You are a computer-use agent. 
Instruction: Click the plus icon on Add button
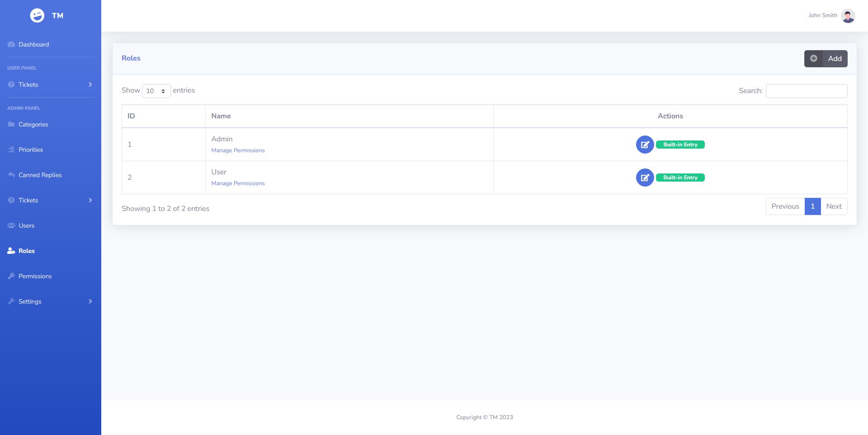[x=813, y=59]
